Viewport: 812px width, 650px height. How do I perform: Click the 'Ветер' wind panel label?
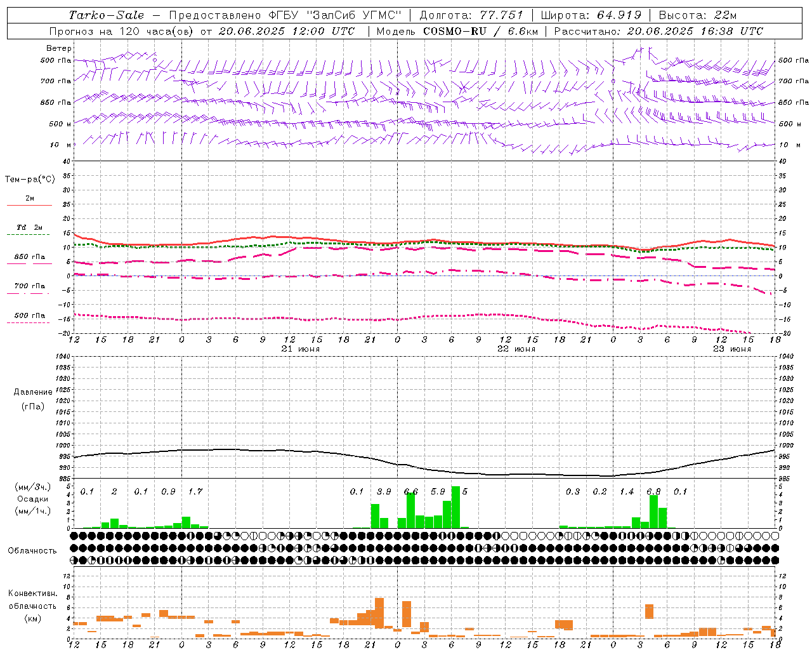(58, 48)
